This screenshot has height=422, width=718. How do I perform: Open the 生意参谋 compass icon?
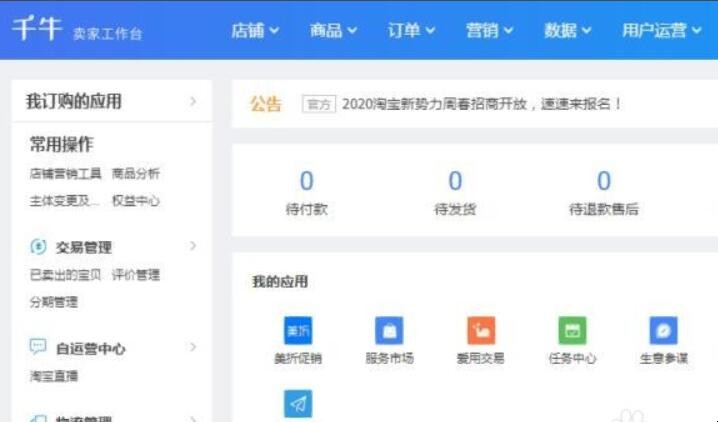coord(663,331)
